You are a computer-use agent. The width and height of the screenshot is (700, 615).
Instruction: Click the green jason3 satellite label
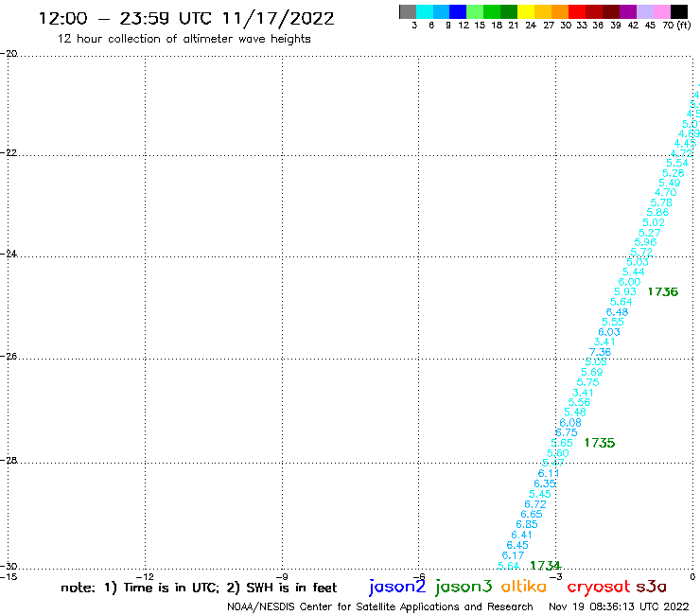(x=464, y=587)
